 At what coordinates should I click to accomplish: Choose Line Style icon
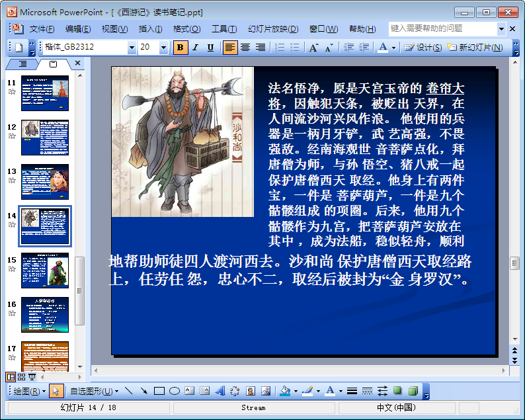(352, 391)
